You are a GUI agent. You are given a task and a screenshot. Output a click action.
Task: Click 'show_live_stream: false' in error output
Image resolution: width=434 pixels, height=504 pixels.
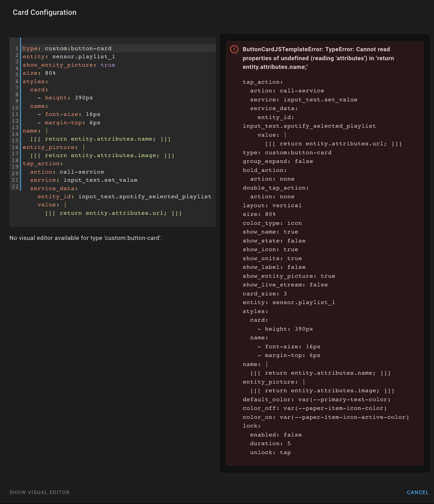(285, 285)
